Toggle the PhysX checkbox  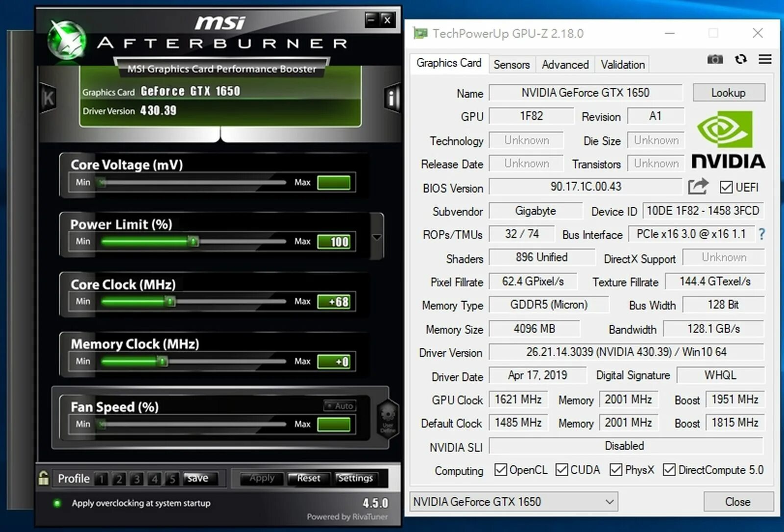pos(616,469)
